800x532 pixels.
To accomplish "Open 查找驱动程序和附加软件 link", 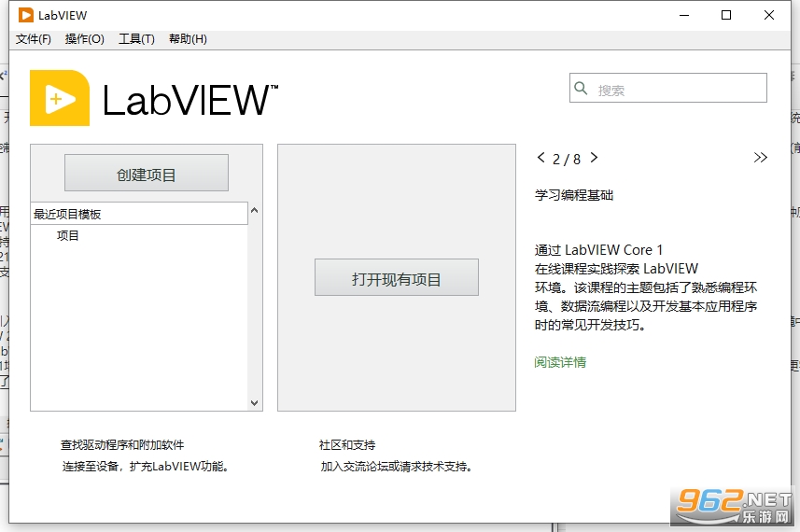I will coord(122,445).
